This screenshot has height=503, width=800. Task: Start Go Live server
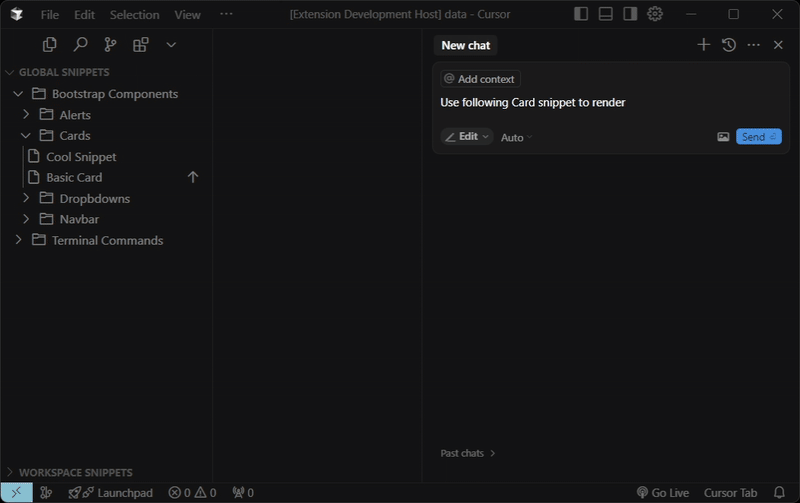663,493
